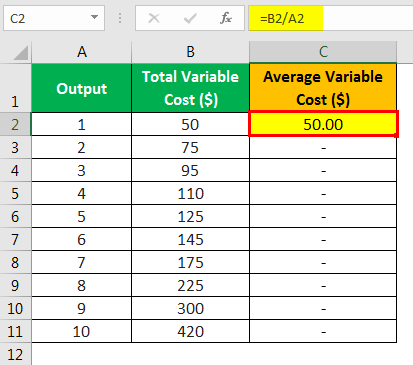413x365 pixels.
Task: Select the dash cell C9 beside 225
Action: click(323, 285)
